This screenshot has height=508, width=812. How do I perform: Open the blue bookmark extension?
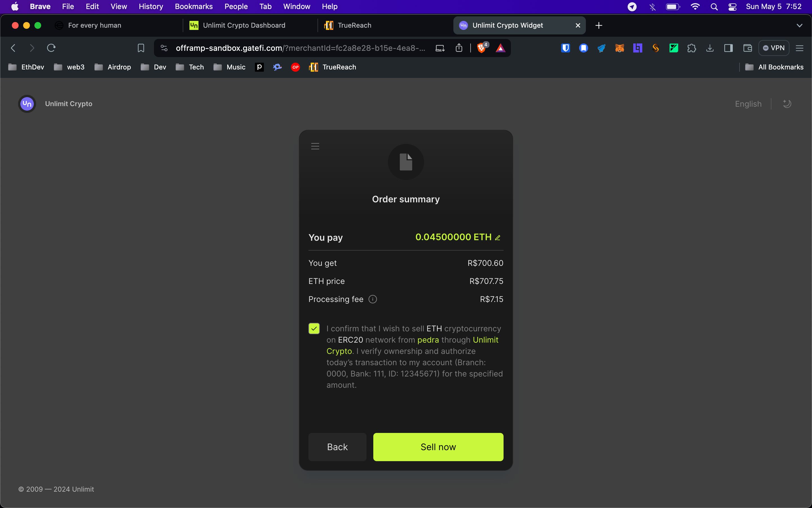coord(584,48)
